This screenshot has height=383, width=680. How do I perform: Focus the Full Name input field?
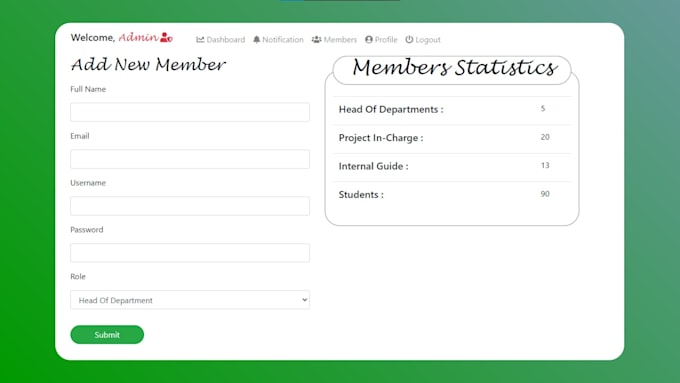click(x=190, y=112)
